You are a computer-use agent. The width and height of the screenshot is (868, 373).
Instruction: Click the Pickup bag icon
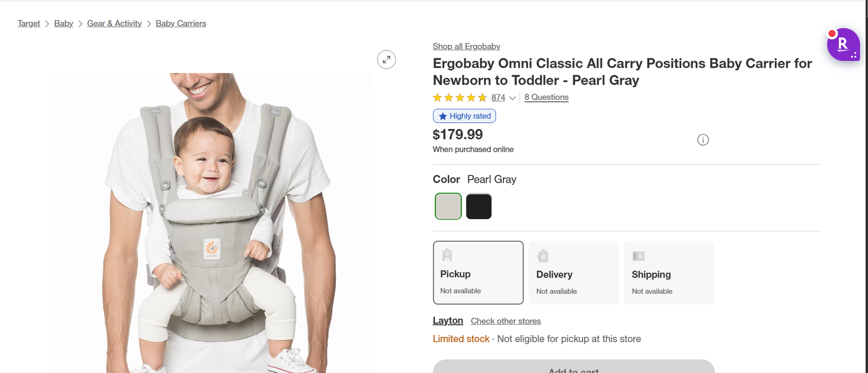pyautogui.click(x=447, y=255)
